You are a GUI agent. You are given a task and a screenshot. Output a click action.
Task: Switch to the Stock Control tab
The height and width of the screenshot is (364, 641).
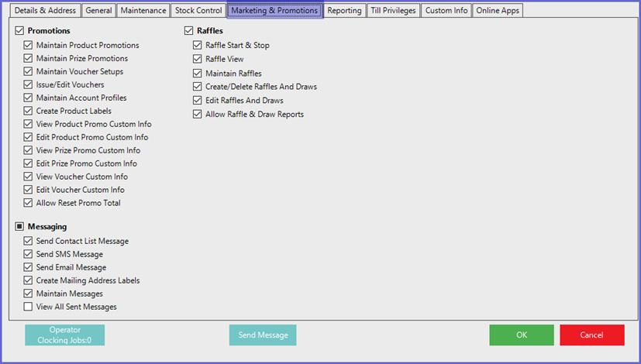coord(197,11)
